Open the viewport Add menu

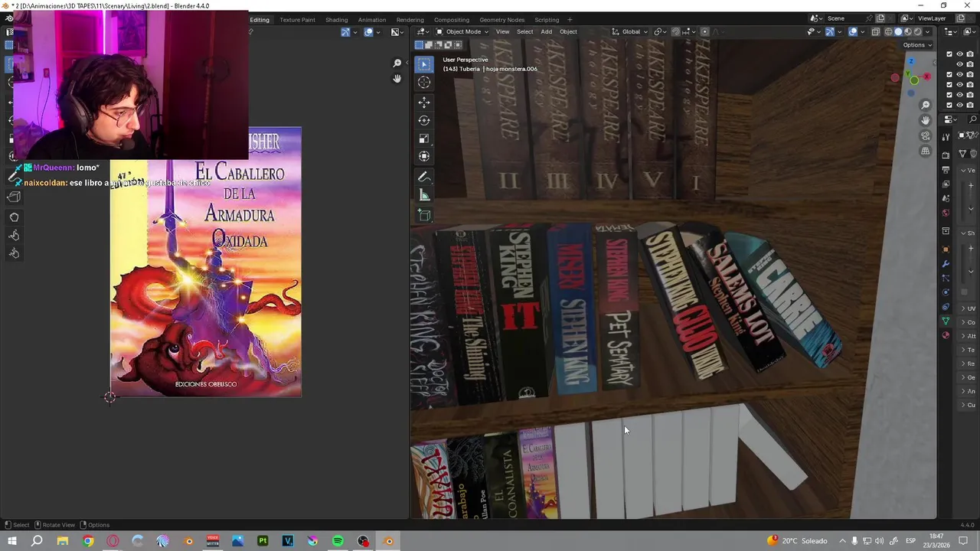pyautogui.click(x=546, y=31)
